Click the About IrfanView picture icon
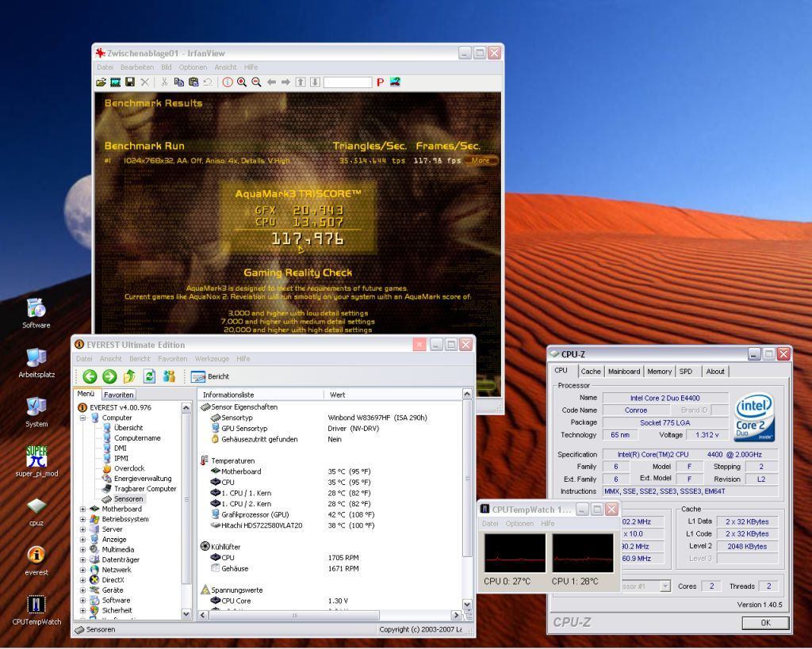Viewport: 812px width, 649px height. tap(395, 82)
